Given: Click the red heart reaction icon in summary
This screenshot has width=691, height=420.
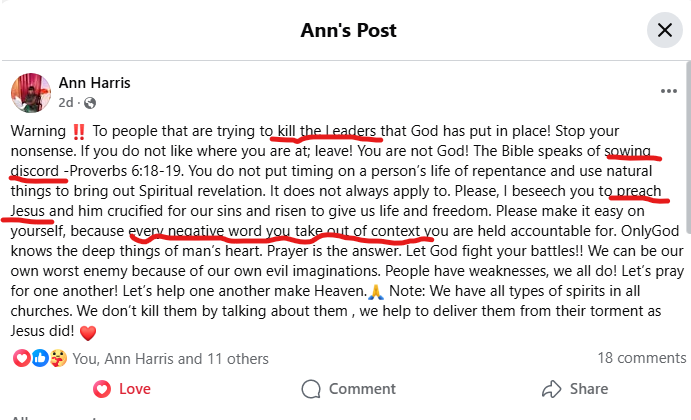Looking at the screenshot, I should coord(21,358).
